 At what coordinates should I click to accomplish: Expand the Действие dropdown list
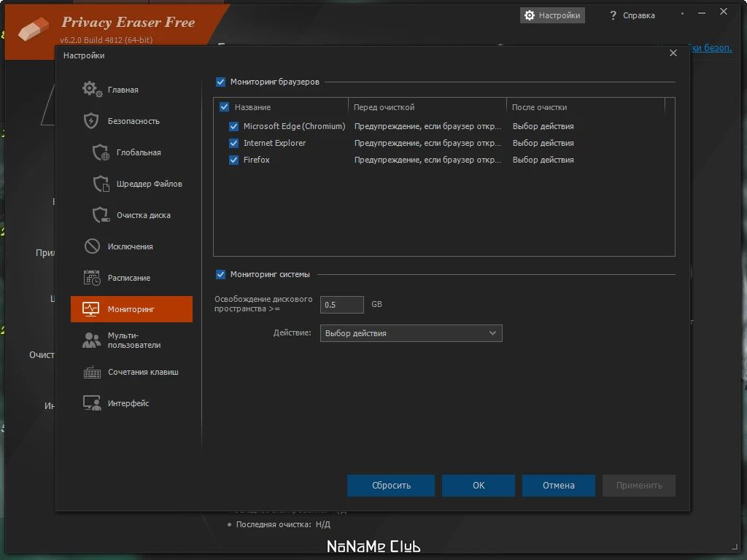click(411, 333)
